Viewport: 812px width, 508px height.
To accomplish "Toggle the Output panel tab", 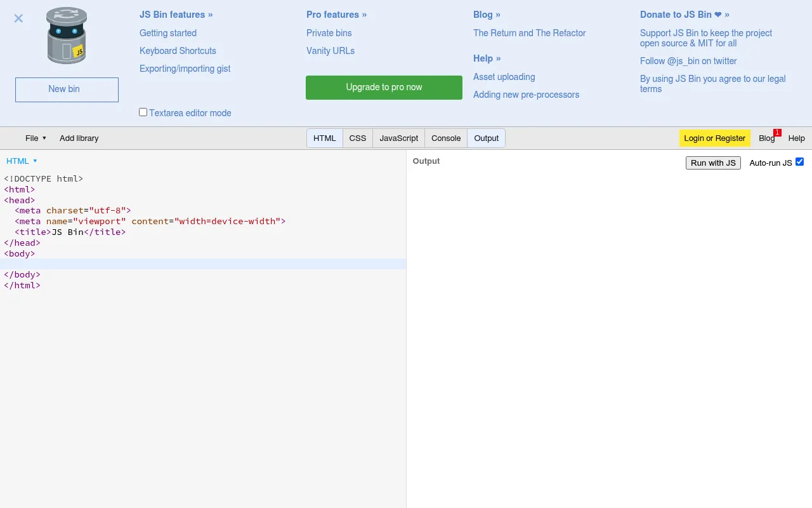I will point(487,138).
